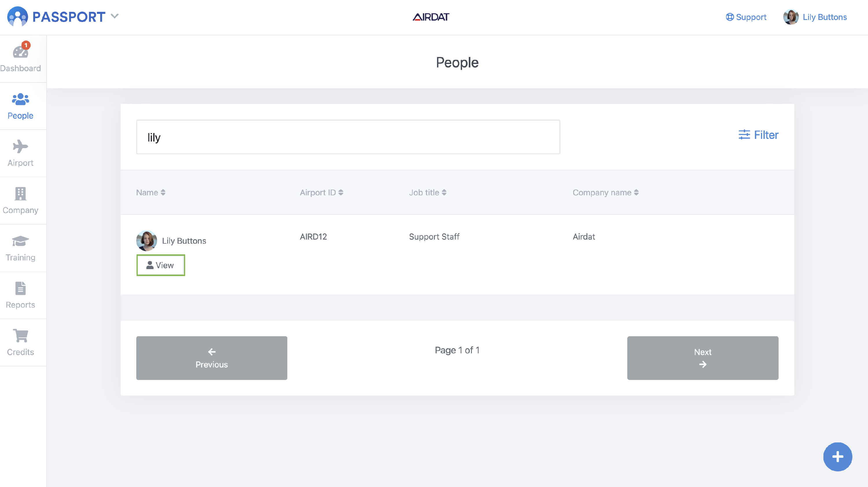868x487 pixels.
Task: Click the Support Staff job title cell
Action: point(434,237)
